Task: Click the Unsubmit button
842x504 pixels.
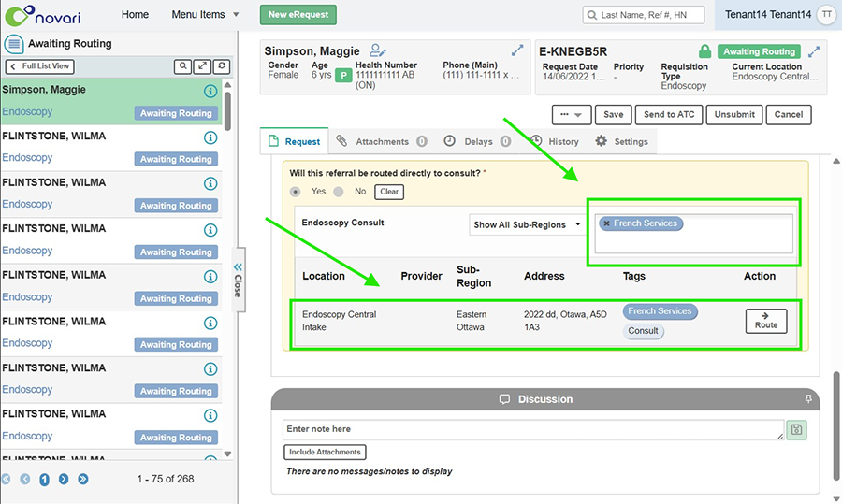Action: (x=734, y=114)
